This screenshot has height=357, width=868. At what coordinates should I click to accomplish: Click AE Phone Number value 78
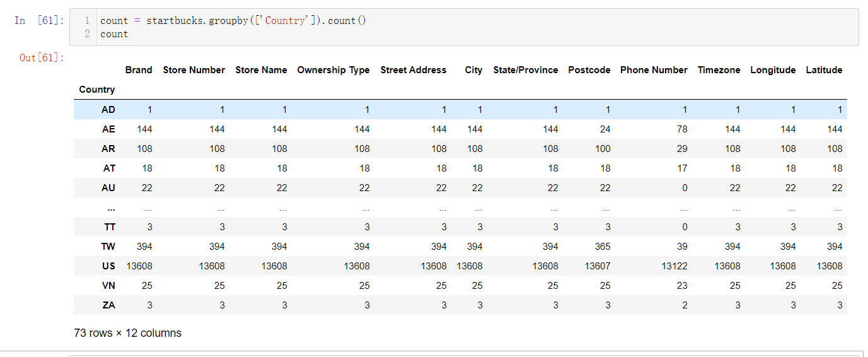(x=682, y=129)
